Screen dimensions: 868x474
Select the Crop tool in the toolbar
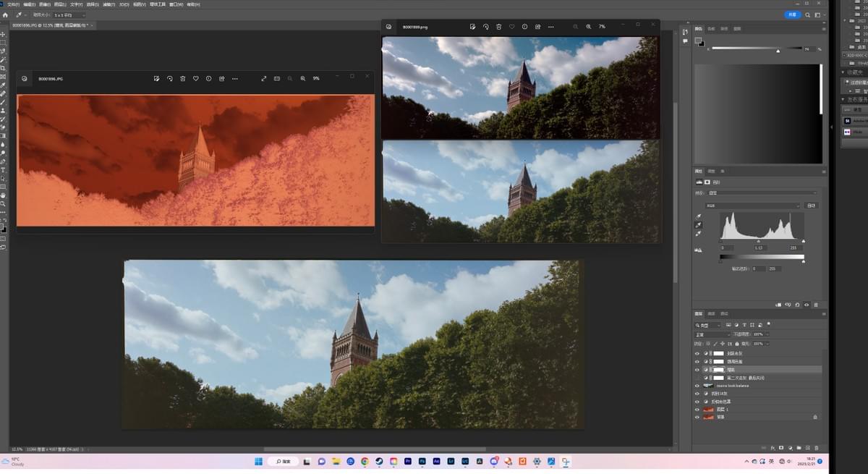coord(3,68)
